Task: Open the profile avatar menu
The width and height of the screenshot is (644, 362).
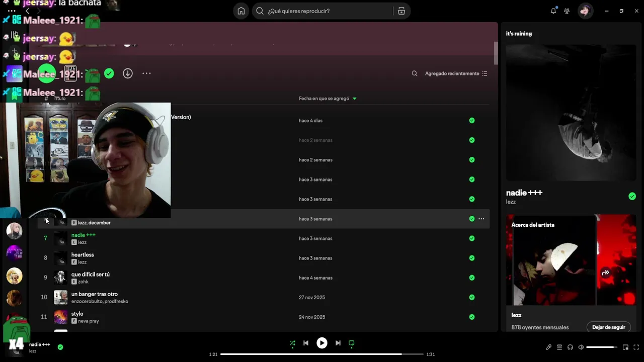Action: 585,11
